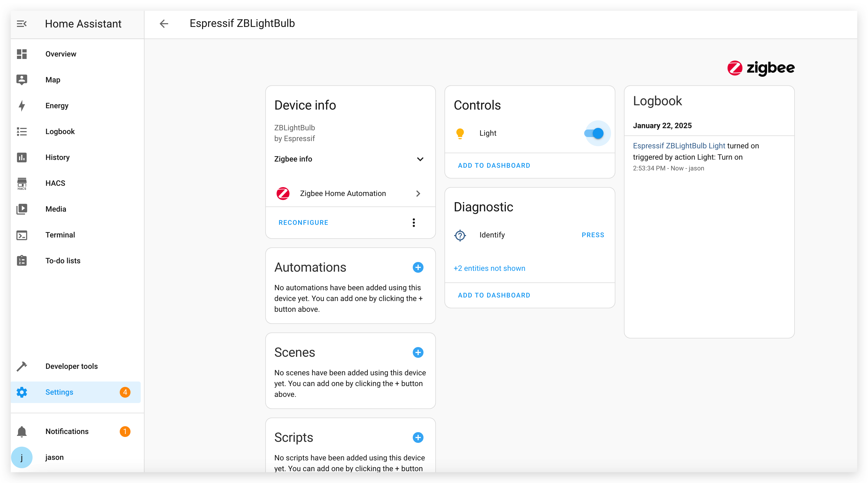Open the Media menu item
The image size is (868, 483).
76,209
